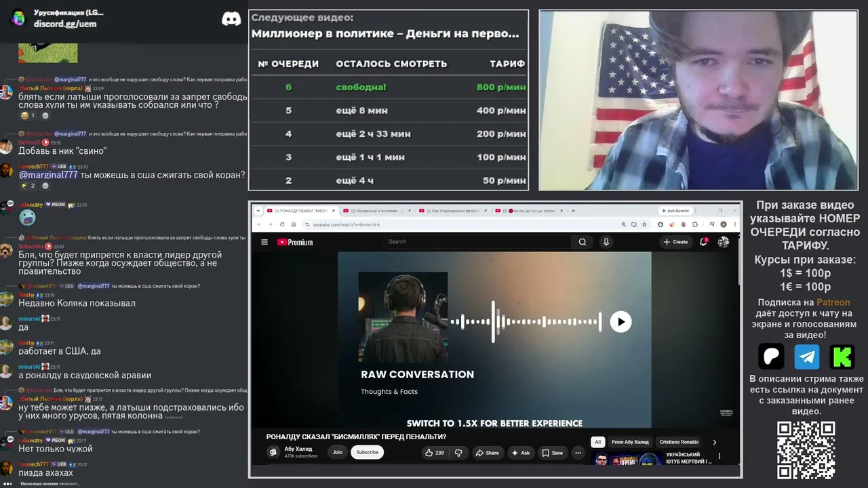
Task: Open the YouTube hamburger guide menu
Action: click(264, 242)
